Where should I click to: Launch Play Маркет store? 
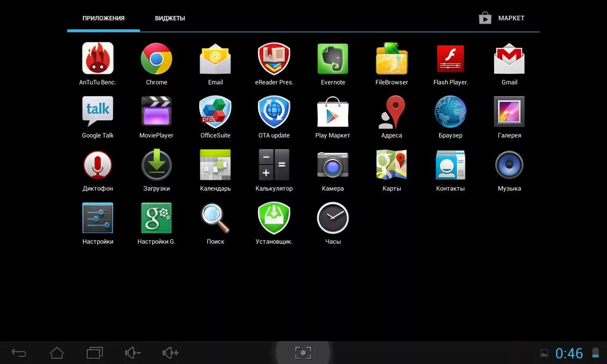click(x=333, y=112)
